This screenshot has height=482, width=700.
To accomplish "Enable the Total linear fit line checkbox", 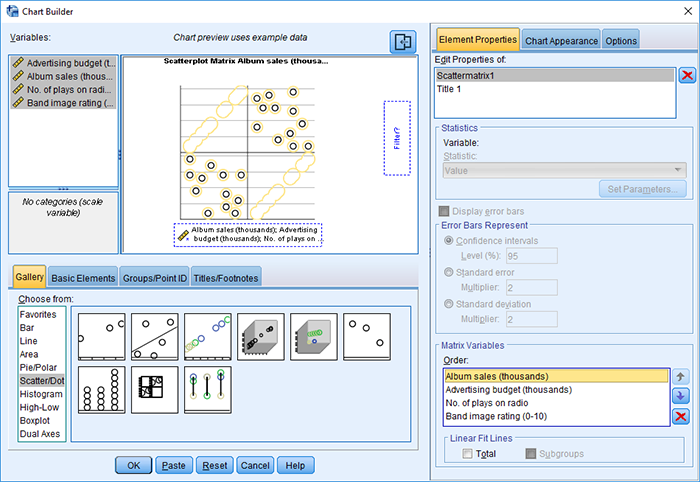I will point(468,454).
